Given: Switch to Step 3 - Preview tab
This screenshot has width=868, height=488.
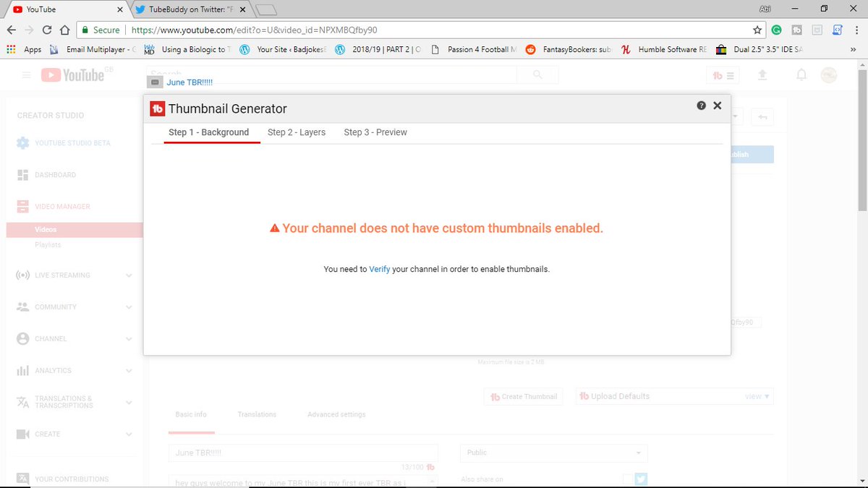Looking at the screenshot, I should (375, 132).
